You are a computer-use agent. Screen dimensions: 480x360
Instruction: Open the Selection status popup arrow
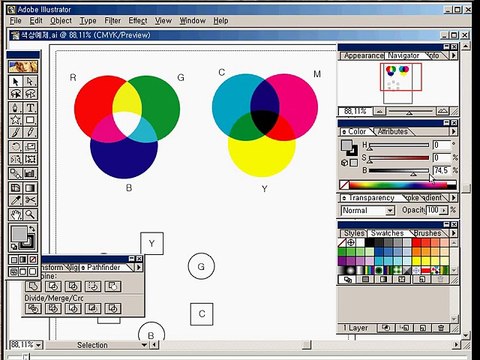(144, 345)
